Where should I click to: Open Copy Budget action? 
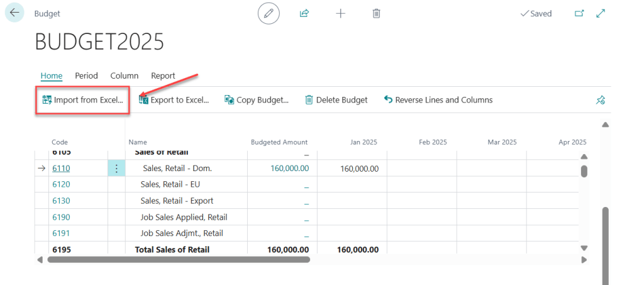point(257,100)
